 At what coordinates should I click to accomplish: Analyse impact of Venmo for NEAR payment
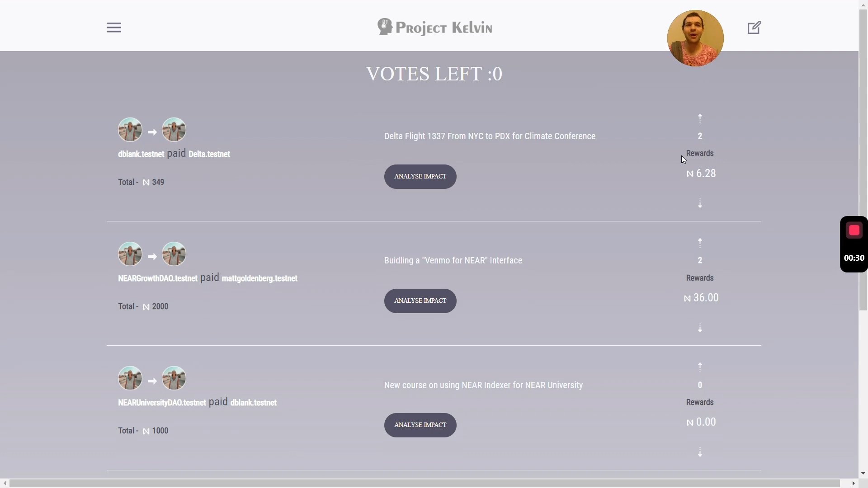pos(420,301)
